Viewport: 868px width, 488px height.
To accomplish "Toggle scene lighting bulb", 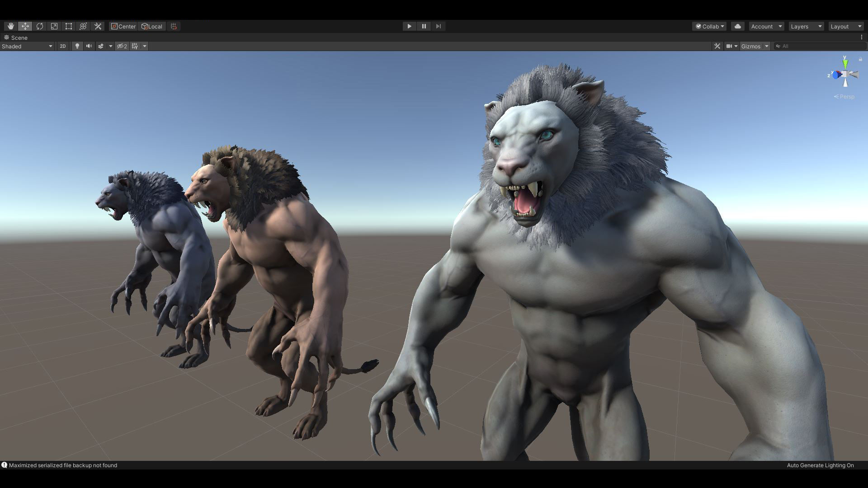I will pyautogui.click(x=77, y=46).
